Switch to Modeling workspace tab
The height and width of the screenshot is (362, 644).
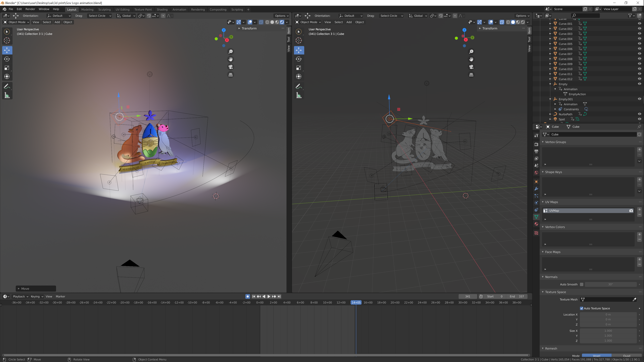point(87,10)
